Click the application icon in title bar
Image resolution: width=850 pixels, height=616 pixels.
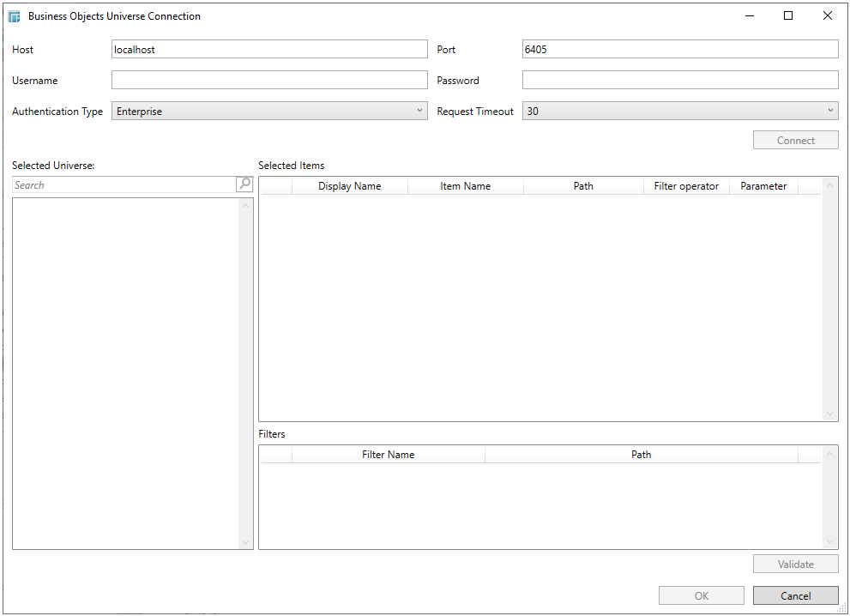(14, 16)
